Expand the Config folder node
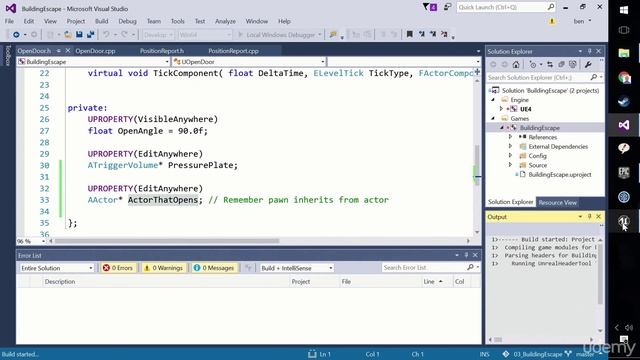The image size is (640, 360). click(x=510, y=156)
